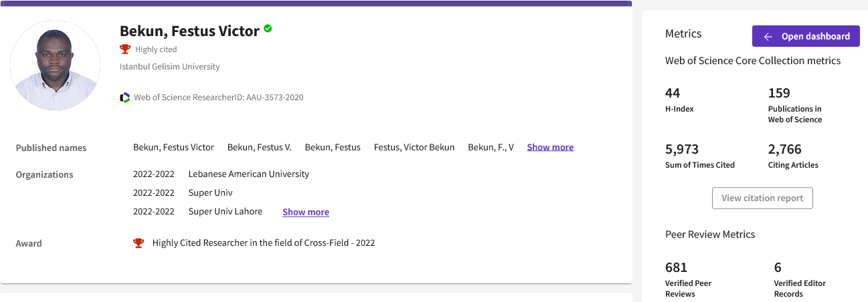This screenshot has width=868, height=302.
Task: Click the 159 Publications in Web of Science
Action: (x=779, y=93)
